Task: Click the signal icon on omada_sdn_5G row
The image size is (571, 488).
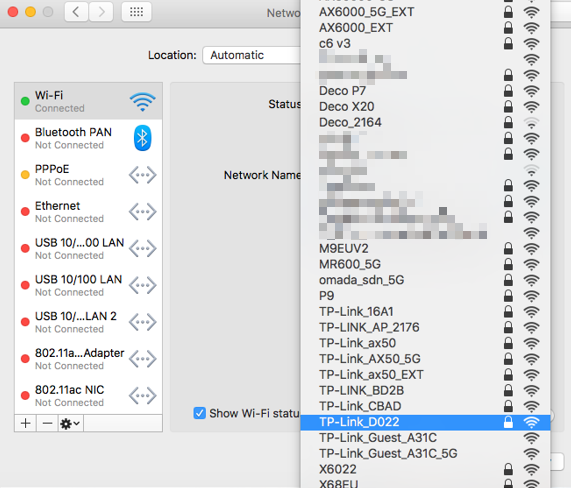Action: click(x=531, y=280)
